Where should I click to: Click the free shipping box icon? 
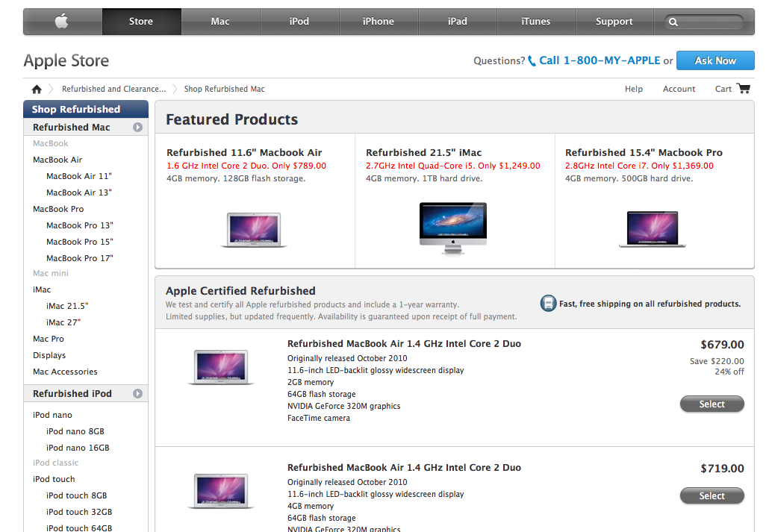point(548,303)
